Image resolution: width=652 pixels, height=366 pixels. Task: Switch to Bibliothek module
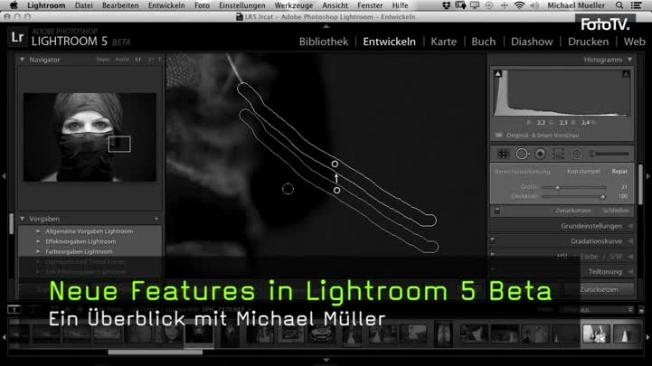click(x=324, y=42)
